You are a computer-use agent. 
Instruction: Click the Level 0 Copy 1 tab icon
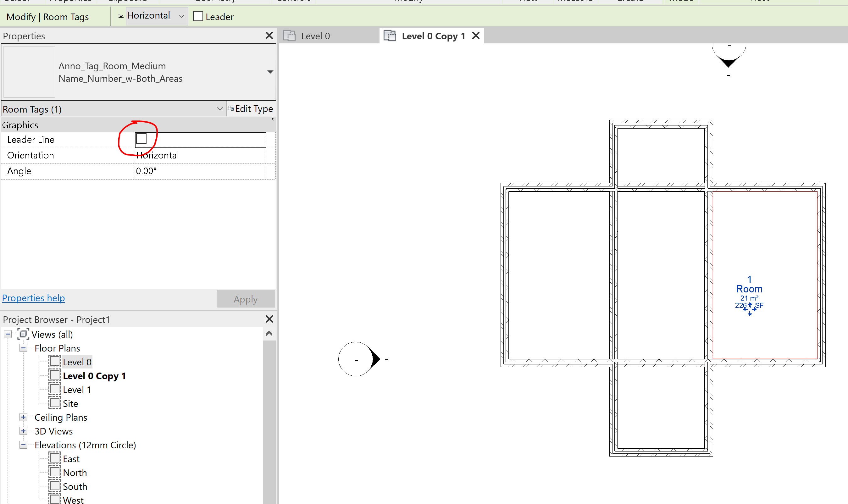point(390,35)
